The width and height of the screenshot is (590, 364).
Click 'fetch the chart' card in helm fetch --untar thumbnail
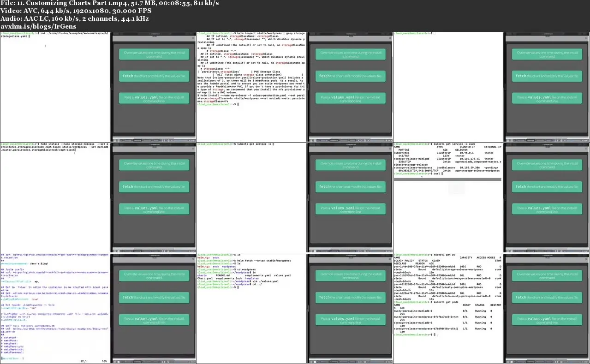click(351, 298)
